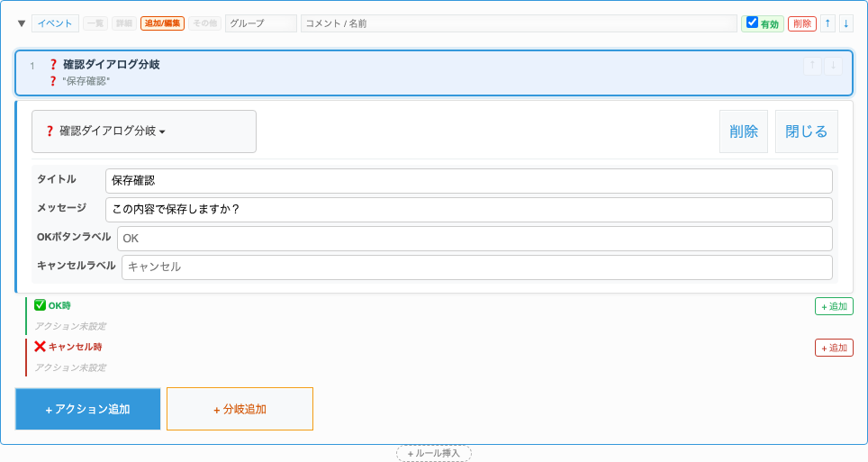This screenshot has height=462, width=868.
Task: Click red question mark icon beside row title
Action: 53,64
